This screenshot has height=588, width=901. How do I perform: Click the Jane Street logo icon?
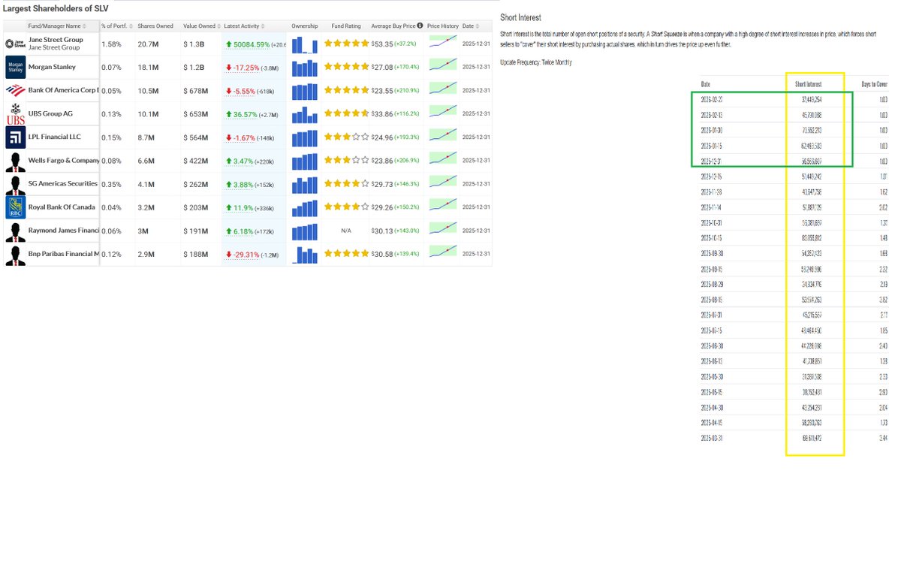[x=15, y=44]
